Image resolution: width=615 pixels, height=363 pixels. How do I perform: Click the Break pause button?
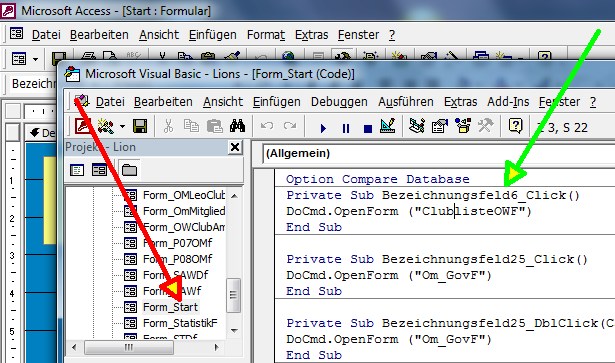[x=346, y=128]
